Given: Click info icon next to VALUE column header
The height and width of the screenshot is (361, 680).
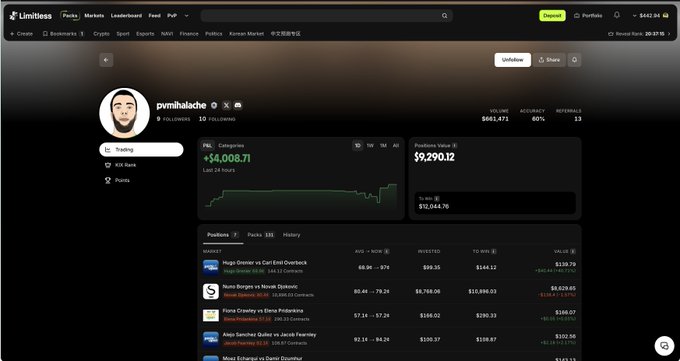Looking at the screenshot, I should tap(573, 251).
